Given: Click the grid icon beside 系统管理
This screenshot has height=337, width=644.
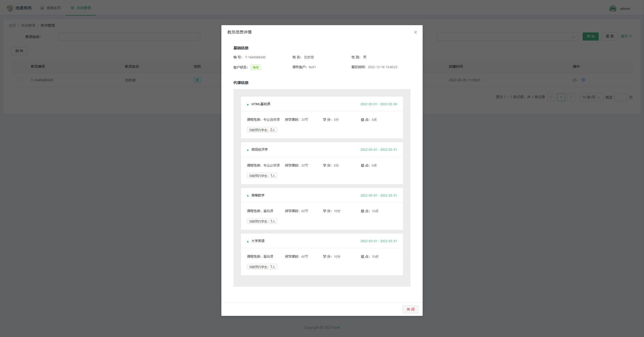Looking at the screenshot, I should pos(72,8).
